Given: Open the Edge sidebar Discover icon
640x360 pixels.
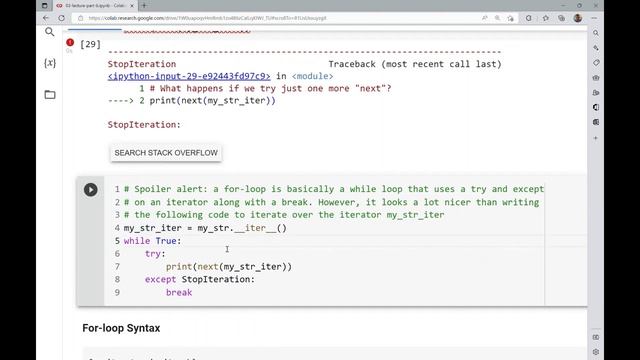Looking at the screenshot, I should 596,48.
